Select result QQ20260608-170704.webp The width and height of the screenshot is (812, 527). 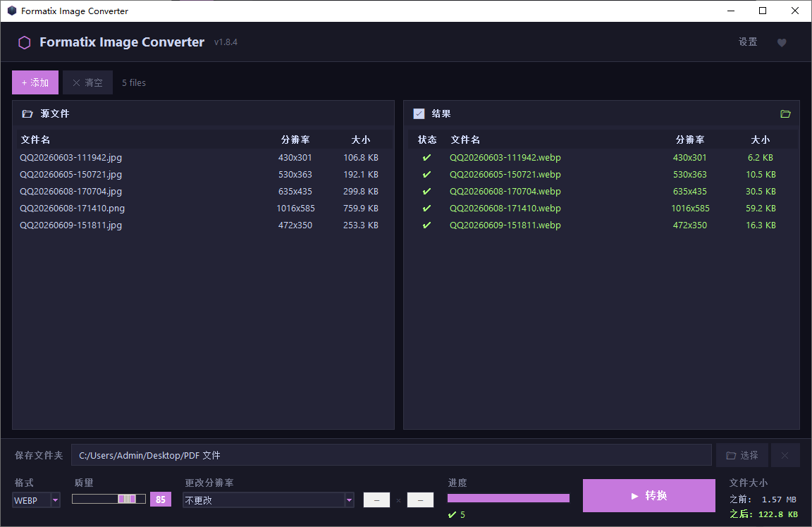click(x=601, y=192)
